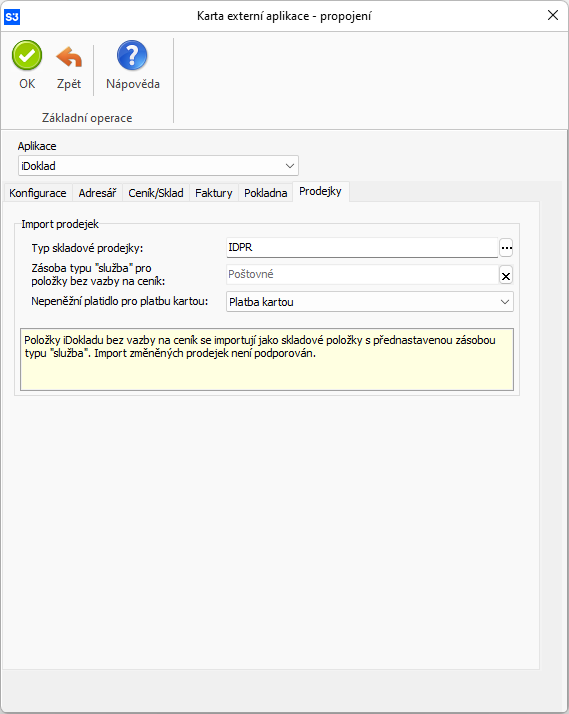
Task: Click the orange Zpět back arrow
Action: [x=69, y=57]
